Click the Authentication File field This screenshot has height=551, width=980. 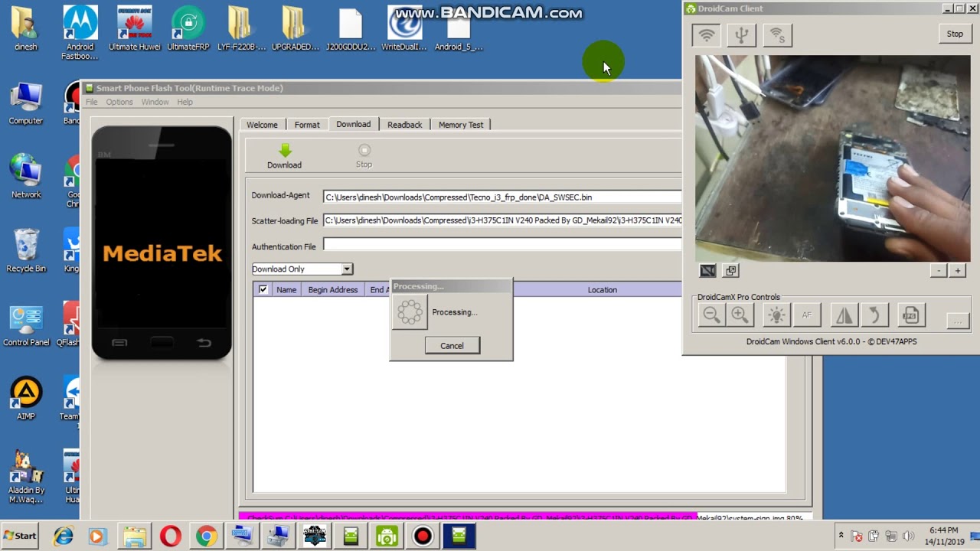[x=501, y=244]
